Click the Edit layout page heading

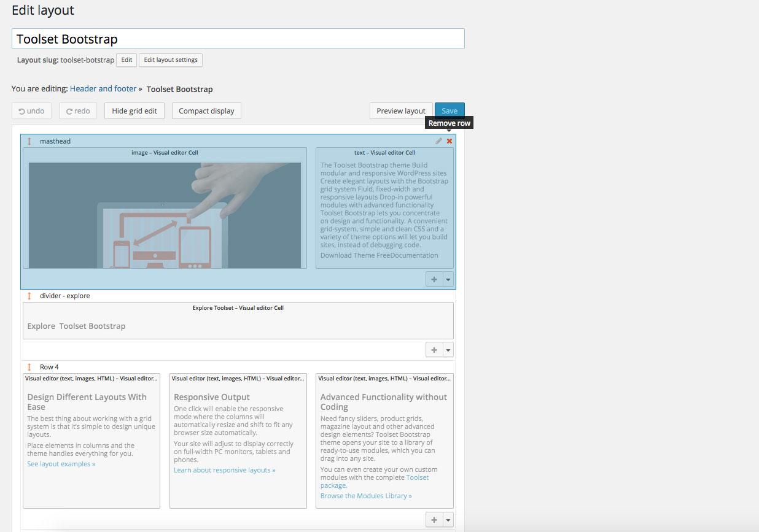tap(43, 10)
